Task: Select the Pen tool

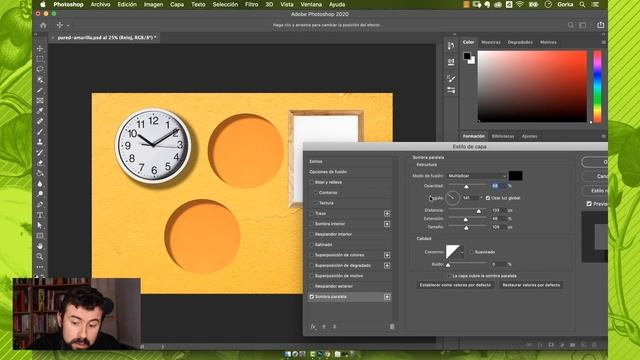Action: (40, 204)
